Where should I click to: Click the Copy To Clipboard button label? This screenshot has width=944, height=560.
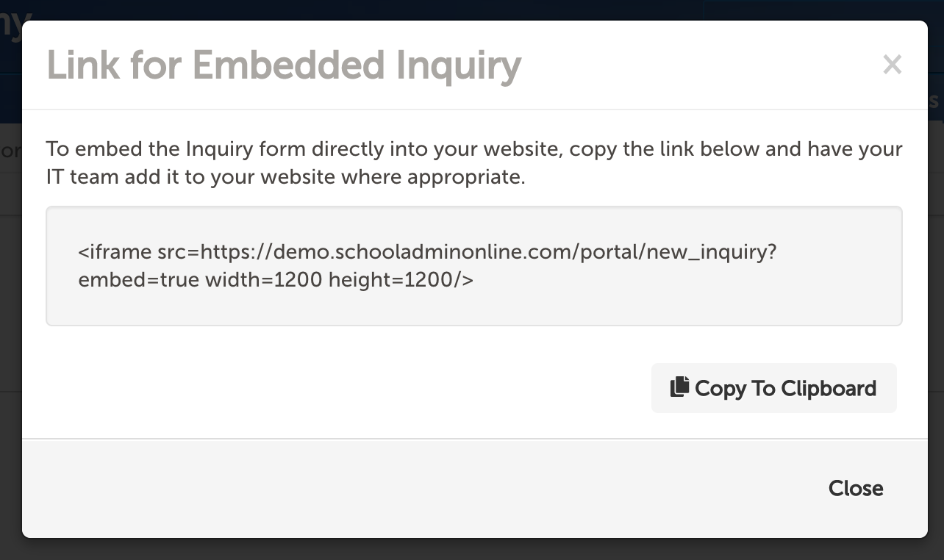(x=785, y=388)
